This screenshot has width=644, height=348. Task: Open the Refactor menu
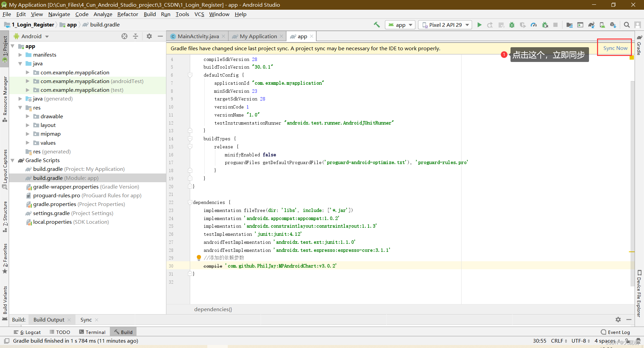click(127, 14)
